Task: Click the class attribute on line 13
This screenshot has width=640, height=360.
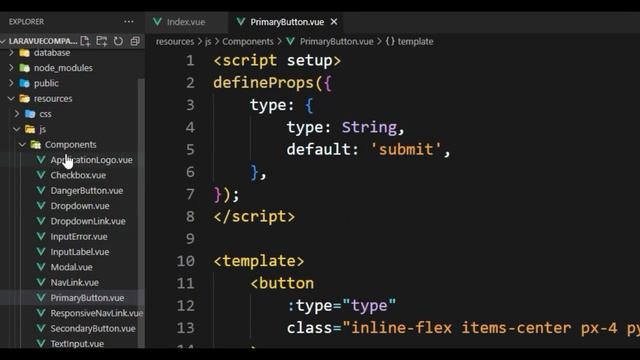Action: [x=309, y=328]
